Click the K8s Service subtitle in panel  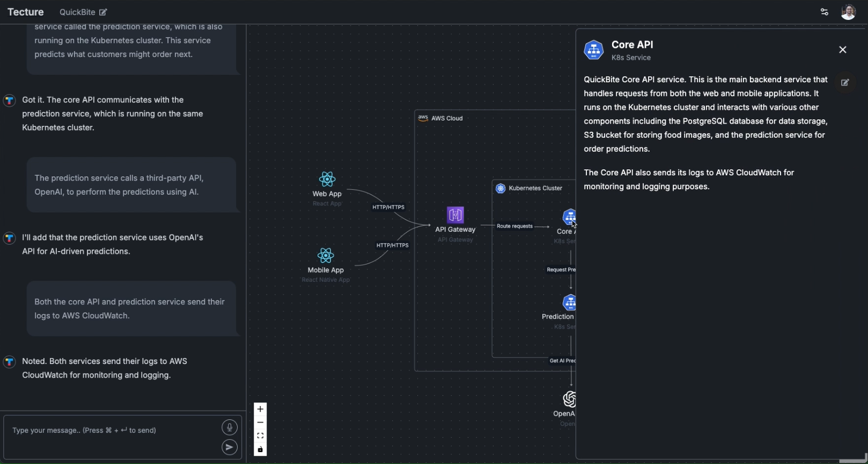[631, 57]
